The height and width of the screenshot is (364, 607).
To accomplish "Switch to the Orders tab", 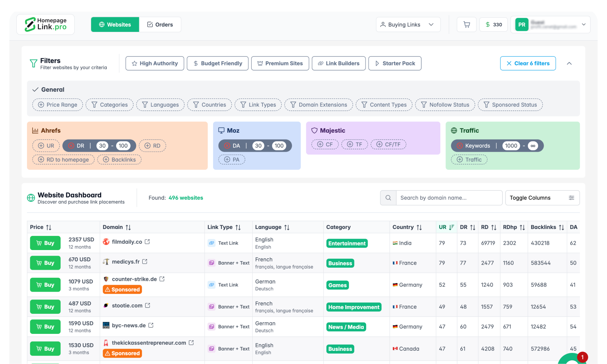I will tap(160, 25).
